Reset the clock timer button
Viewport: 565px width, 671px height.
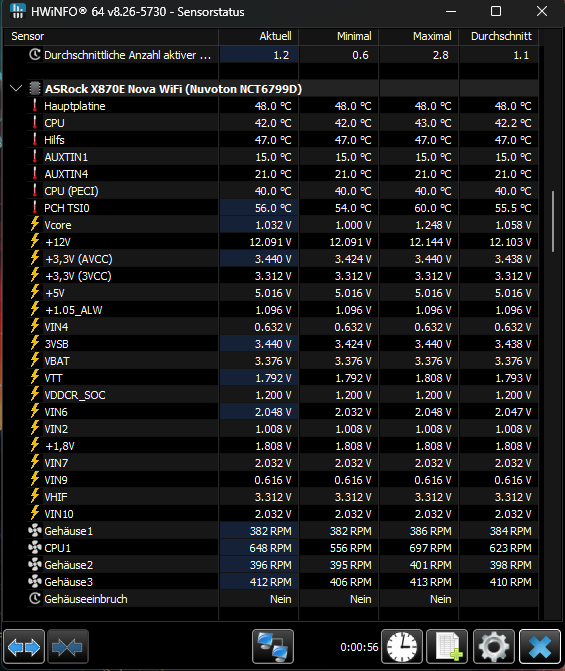pyautogui.click(x=401, y=646)
